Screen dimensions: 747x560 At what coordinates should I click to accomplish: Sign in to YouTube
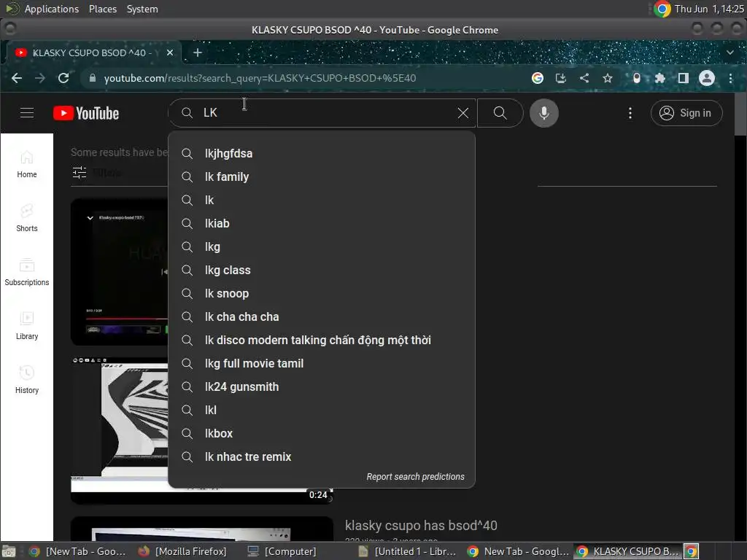[686, 113]
